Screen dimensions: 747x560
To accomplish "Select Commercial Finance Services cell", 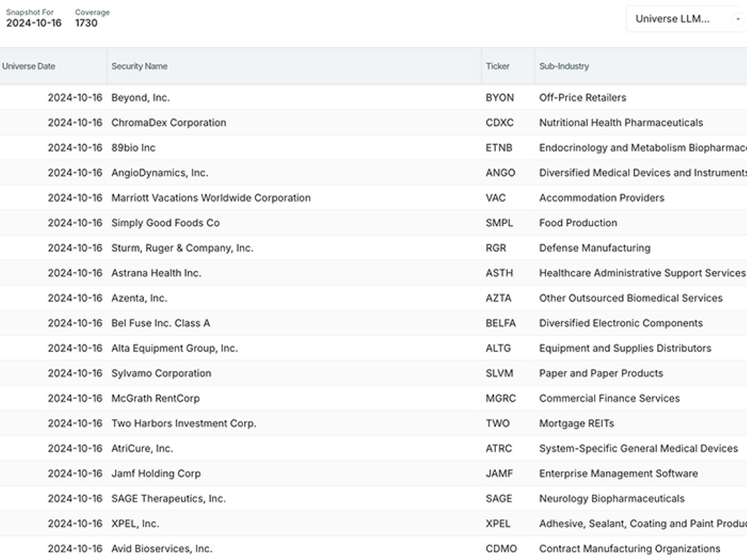I will coord(609,398).
